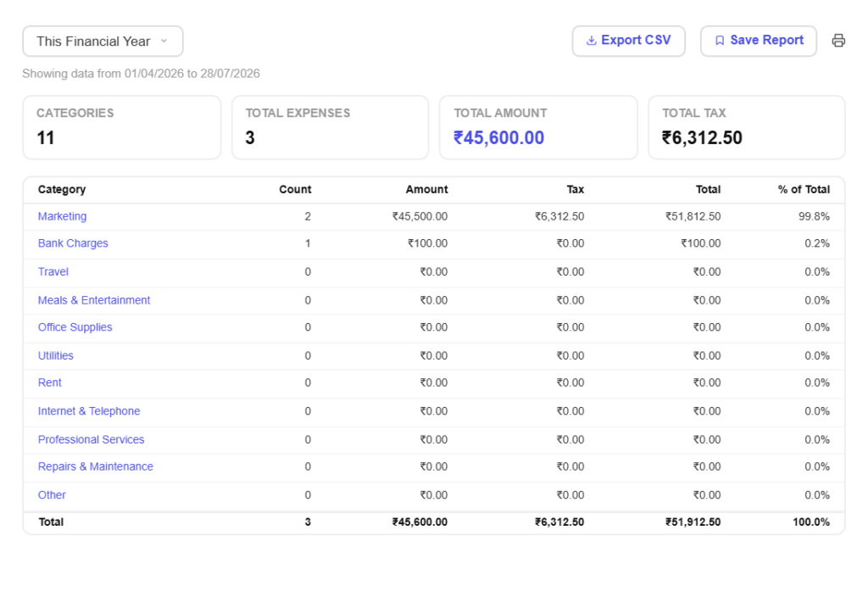This screenshot has height=597, width=868.
Task: Click the Tax column header
Action: click(576, 189)
